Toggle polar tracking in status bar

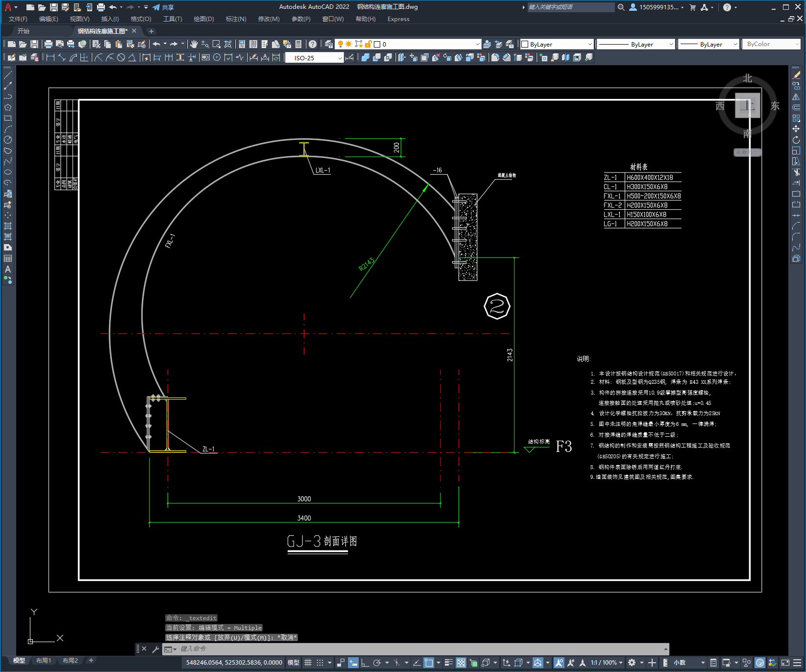[x=377, y=663]
